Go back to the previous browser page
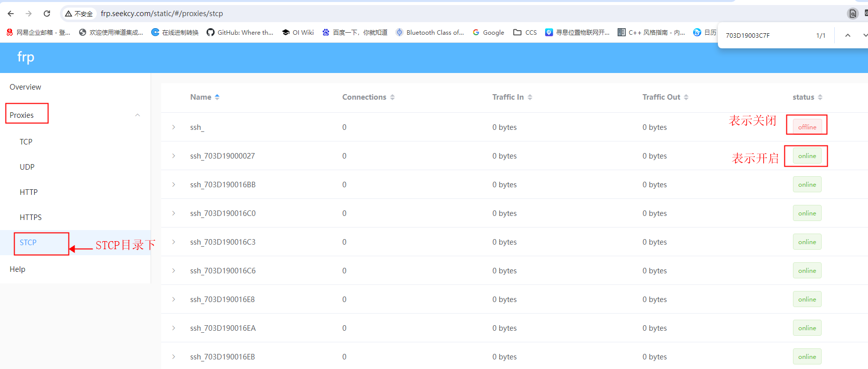Image resolution: width=868 pixels, height=369 pixels. [11, 14]
